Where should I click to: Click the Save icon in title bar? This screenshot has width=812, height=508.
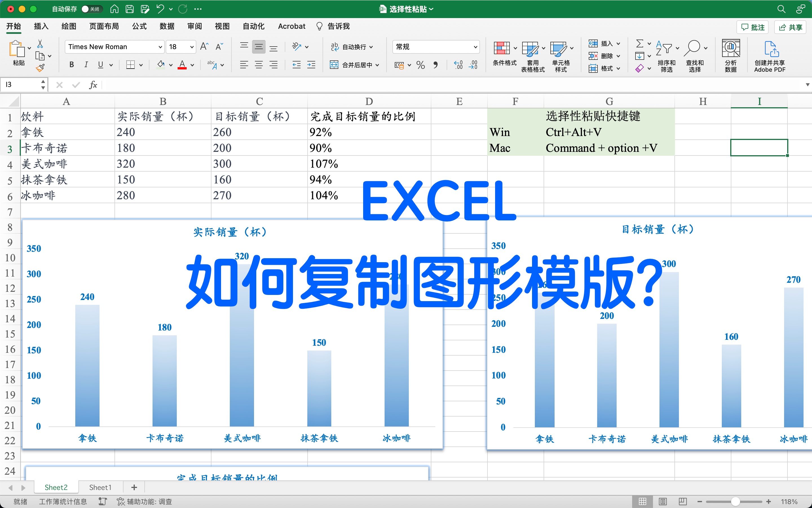point(129,9)
